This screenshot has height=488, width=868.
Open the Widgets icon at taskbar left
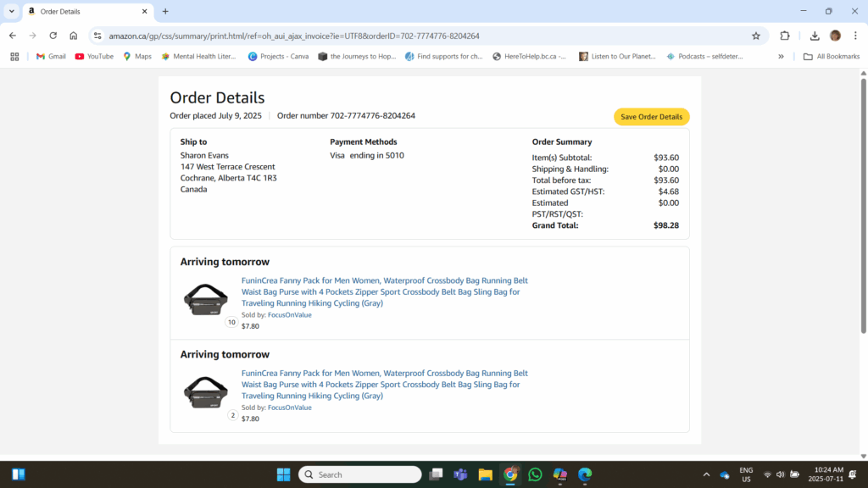[x=19, y=474]
